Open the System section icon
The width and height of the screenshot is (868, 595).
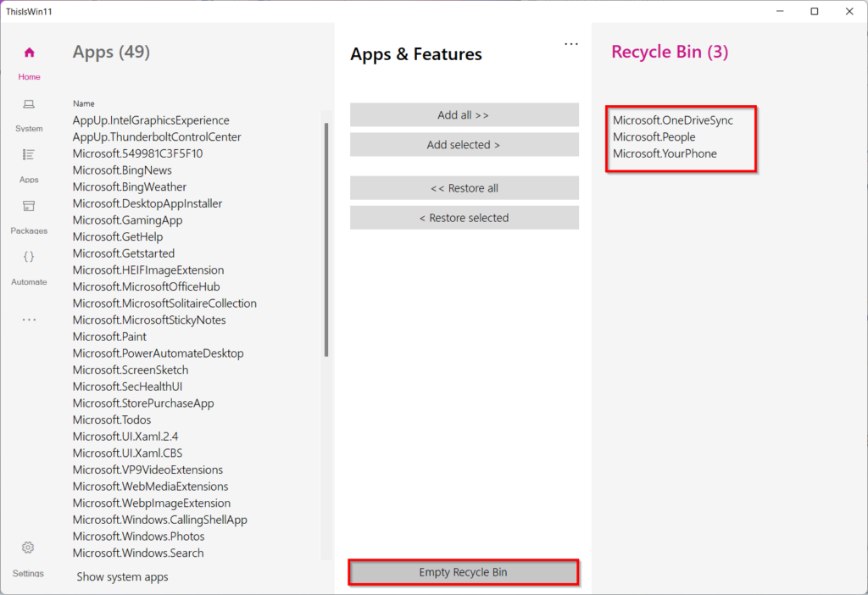tap(29, 104)
